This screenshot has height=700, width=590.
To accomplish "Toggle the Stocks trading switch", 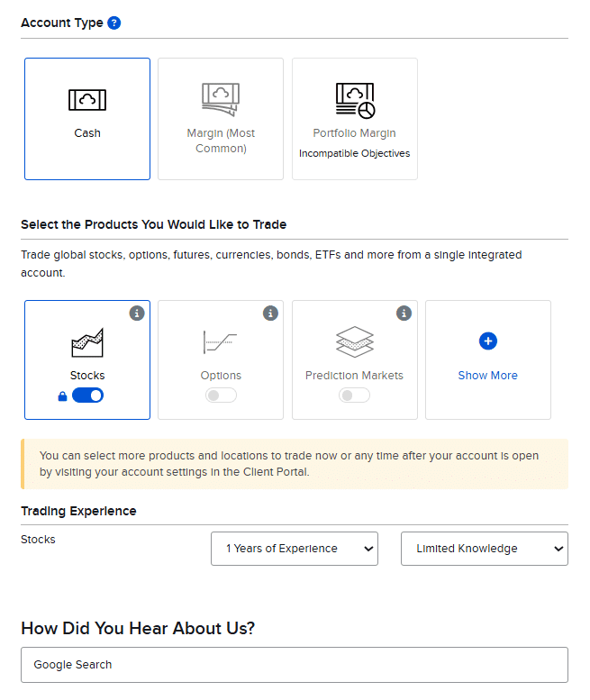I will tap(87, 395).
